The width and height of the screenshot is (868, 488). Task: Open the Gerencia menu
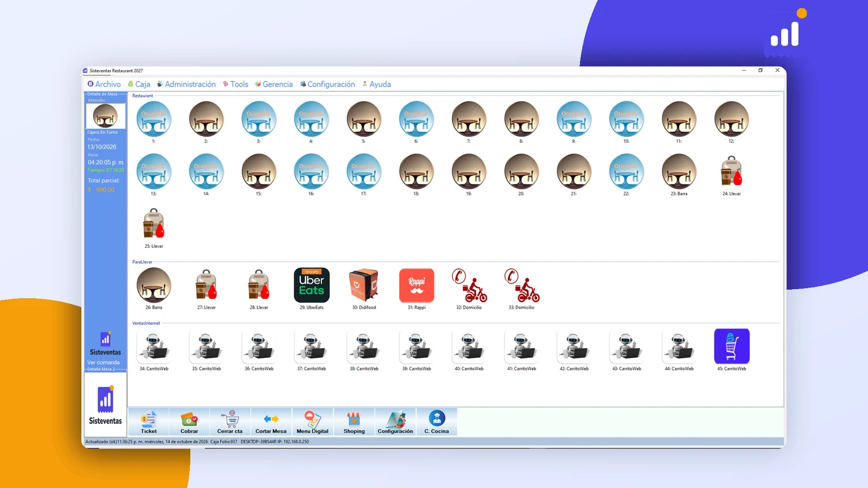(274, 84)
